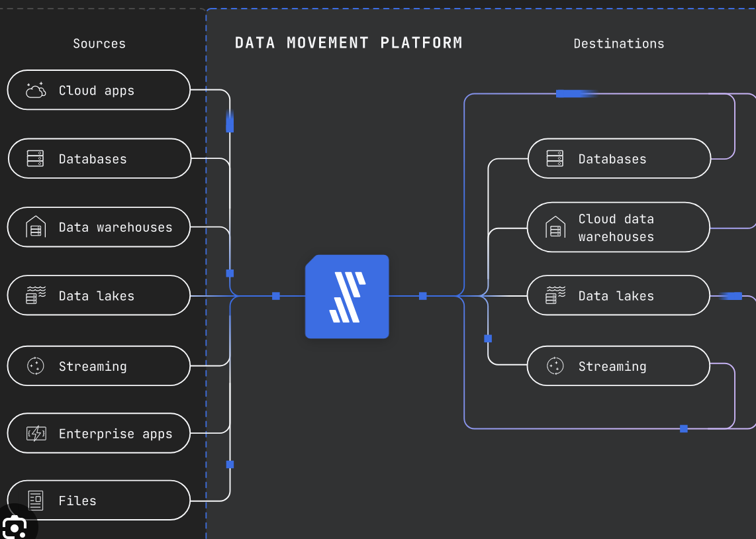Select the Streaming label under Sources
Screen dimensions: 756x539
93,366
